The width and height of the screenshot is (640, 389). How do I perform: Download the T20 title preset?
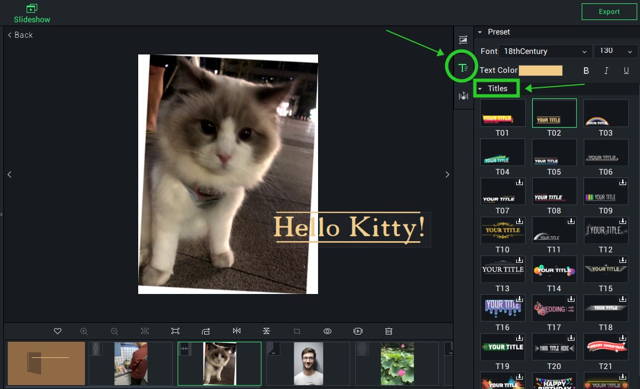click(571, 338)
